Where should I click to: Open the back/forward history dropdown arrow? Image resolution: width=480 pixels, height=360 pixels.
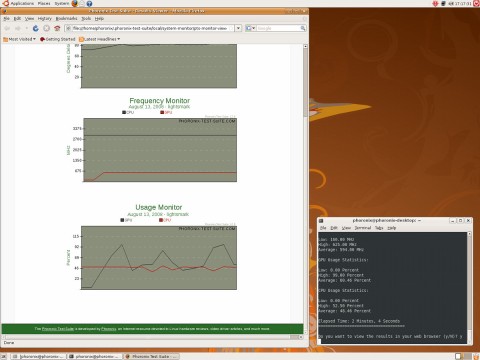[x=26, y=29]
